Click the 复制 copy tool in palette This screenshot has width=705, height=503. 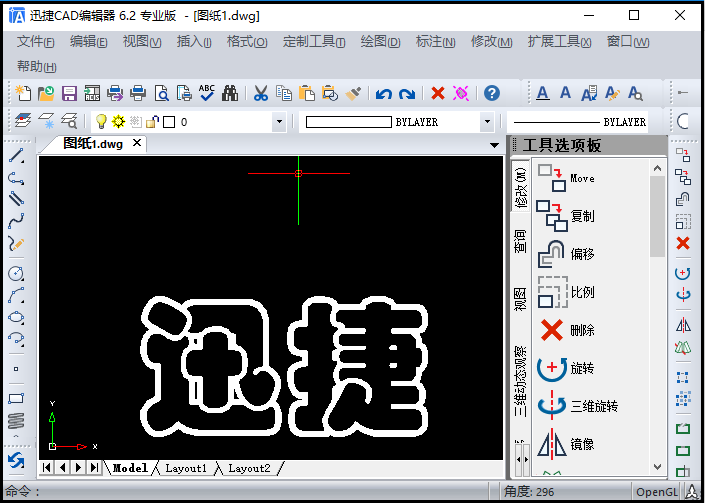point(566,216)
